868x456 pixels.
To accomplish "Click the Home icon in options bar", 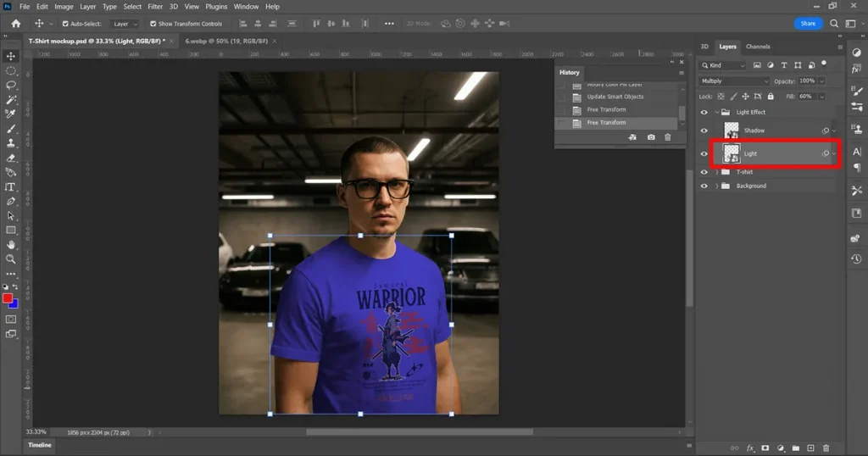I will coord(16,23).
